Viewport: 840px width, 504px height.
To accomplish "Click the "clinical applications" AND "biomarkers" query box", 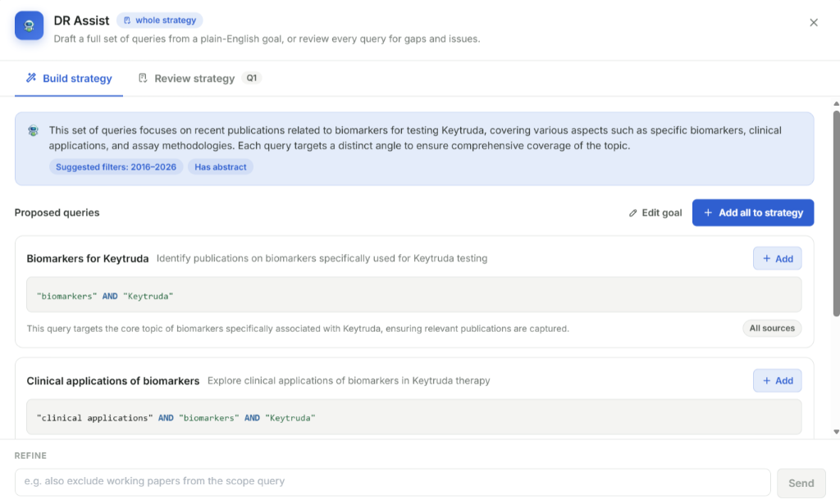I will pos(413,417).
